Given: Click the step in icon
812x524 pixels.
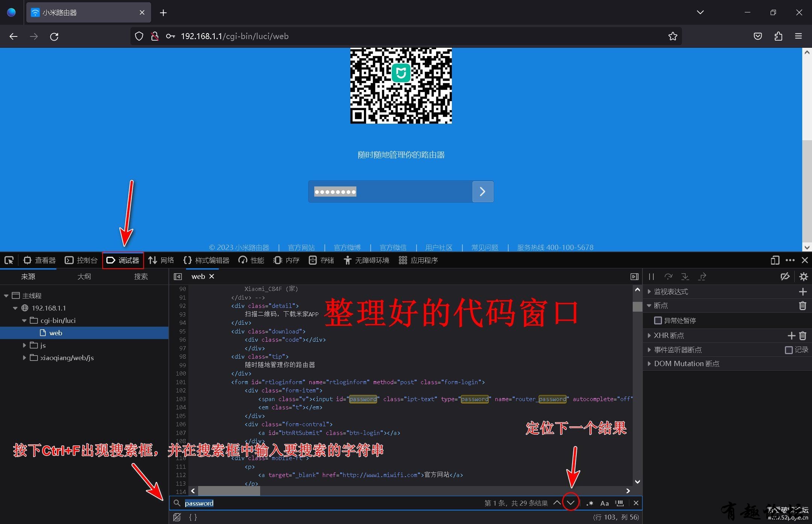Looking at the screenshot, I should [685, 277].
